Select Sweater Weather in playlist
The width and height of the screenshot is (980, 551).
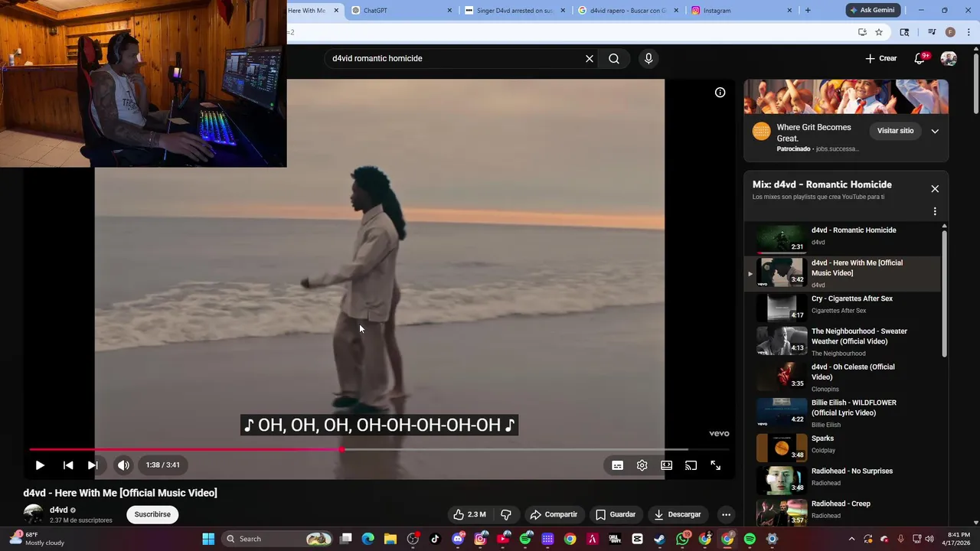(x=842, y=341)
